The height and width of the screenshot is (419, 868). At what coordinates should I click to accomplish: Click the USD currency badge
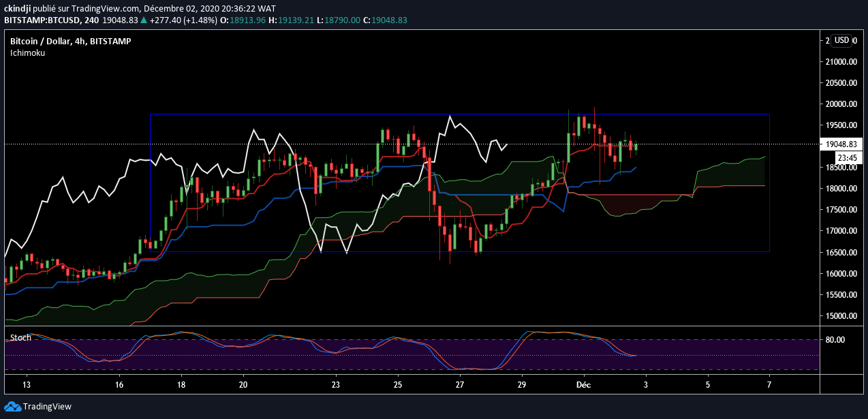click(842, 40)
